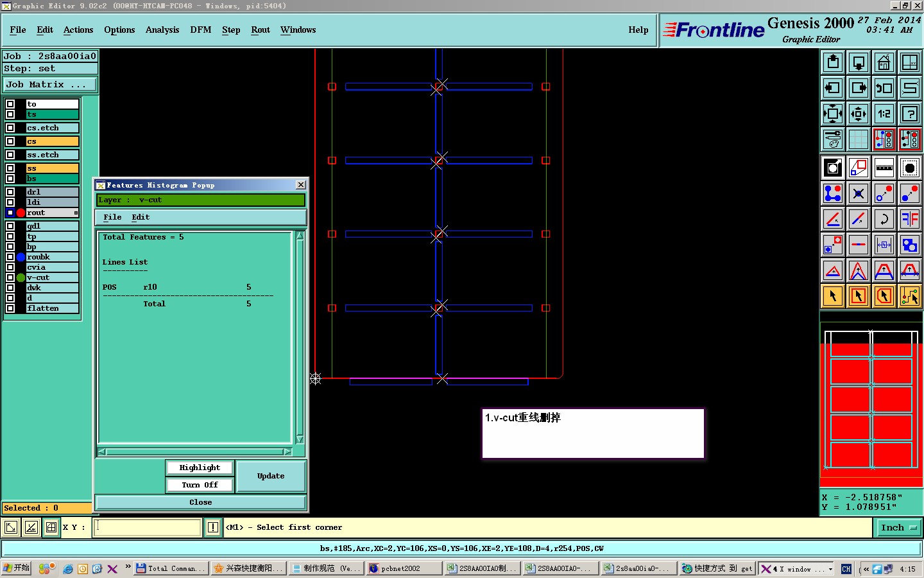This screenshot has width=924, height=578.
Task: Open the Analysis menu
Action: (x=162, y=30)
